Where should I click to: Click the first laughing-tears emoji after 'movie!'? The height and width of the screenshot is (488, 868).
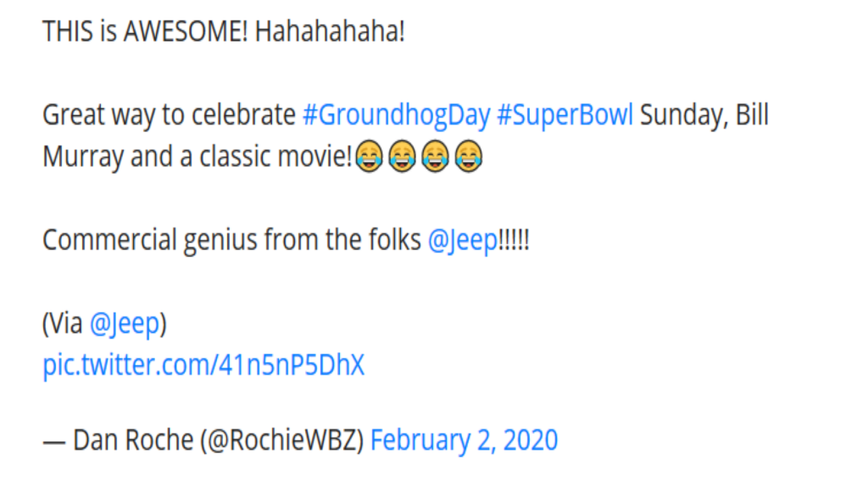coord(370,157)
